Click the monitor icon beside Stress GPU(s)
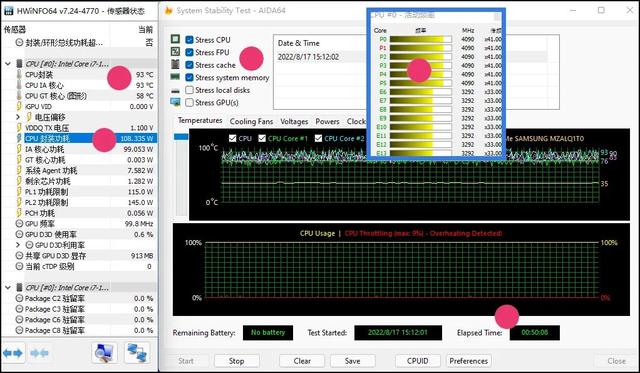Screen dimensions: 640x373 click(176, 102)
